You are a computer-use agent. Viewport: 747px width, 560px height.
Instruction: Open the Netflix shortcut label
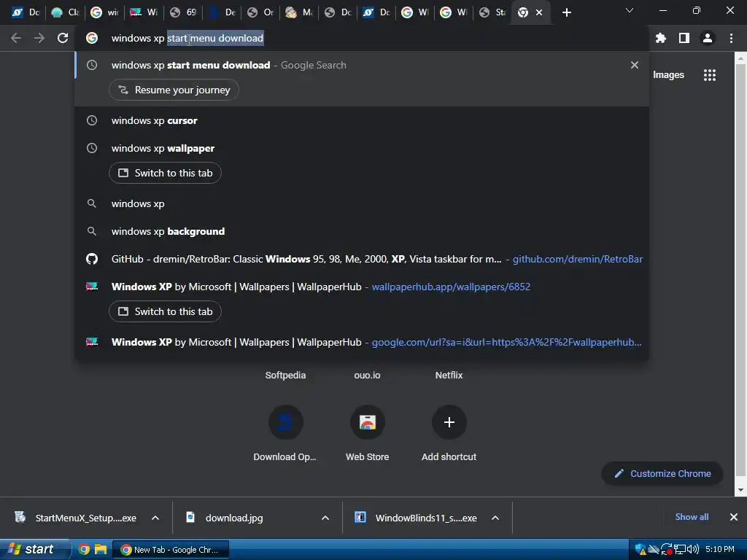(449, 376)
